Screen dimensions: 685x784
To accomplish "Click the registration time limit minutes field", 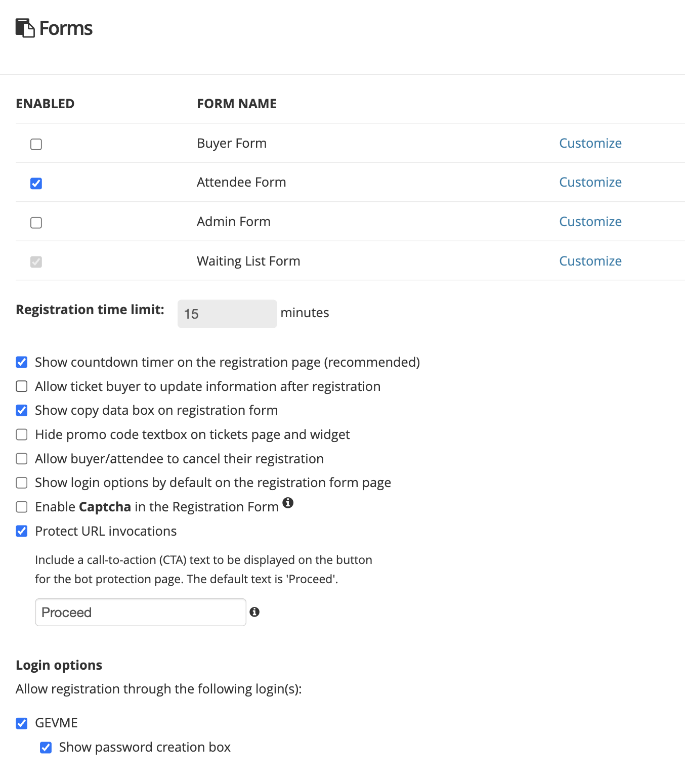I will pos(227,314).
